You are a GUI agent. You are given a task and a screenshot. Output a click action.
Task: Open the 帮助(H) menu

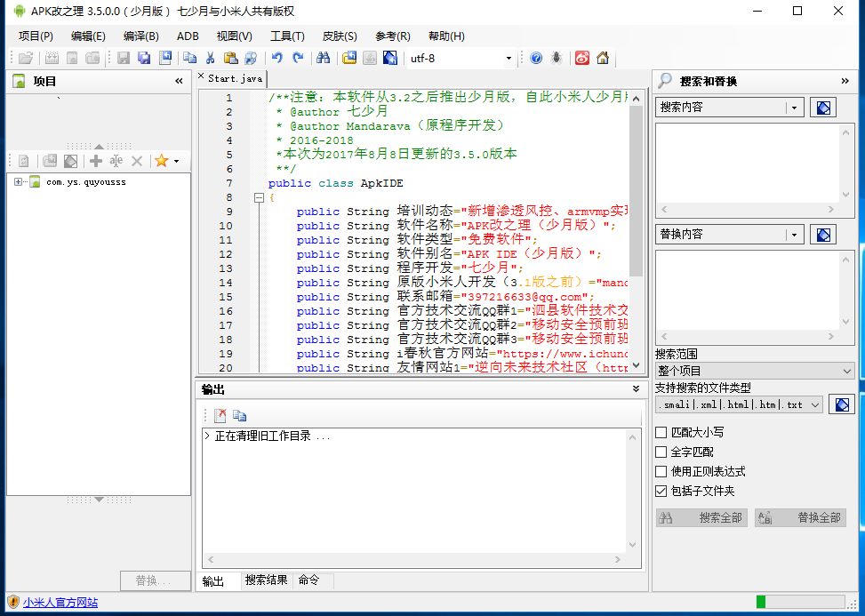click(446, 36)
